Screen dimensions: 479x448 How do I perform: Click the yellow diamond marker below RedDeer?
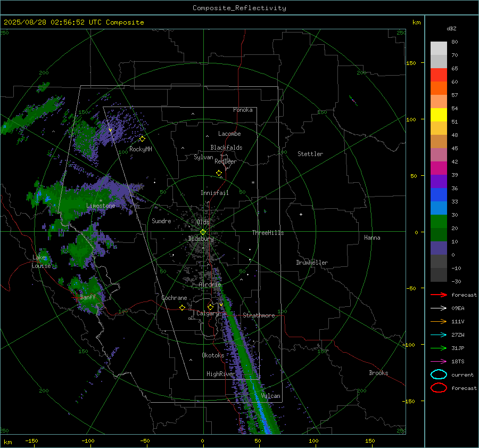point(219,173)
